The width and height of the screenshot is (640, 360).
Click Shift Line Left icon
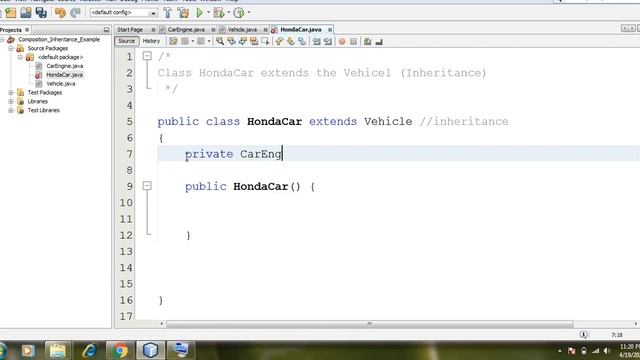tap(316, 41)
